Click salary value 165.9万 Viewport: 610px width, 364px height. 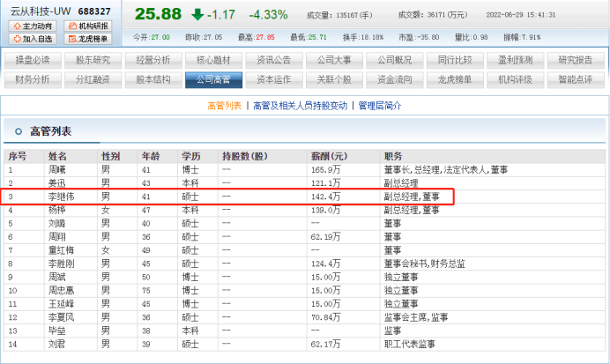coord(325,170)
